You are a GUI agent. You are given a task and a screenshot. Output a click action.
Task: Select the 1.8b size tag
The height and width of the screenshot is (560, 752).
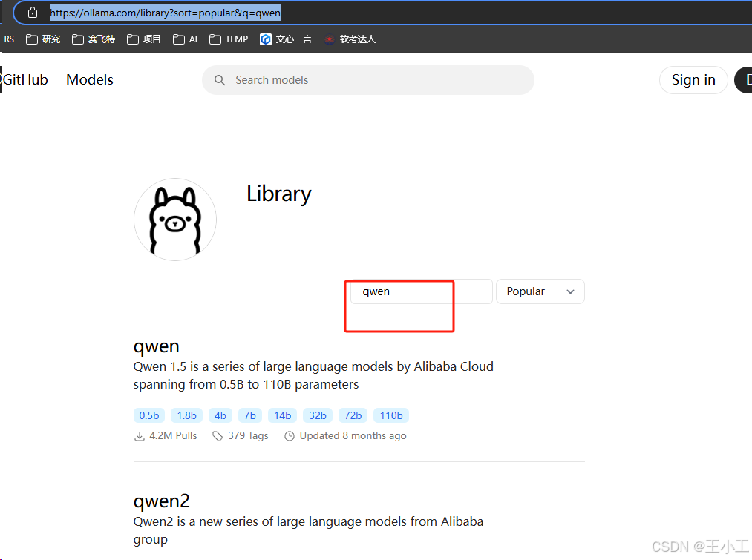[x=186, y=415]
